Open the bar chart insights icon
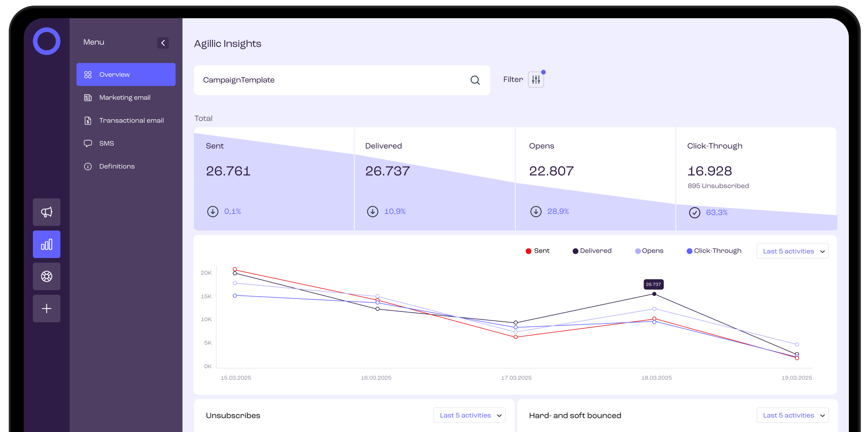Image resolution: width=868 pixels, height=432 pixels. coord(47,244)
